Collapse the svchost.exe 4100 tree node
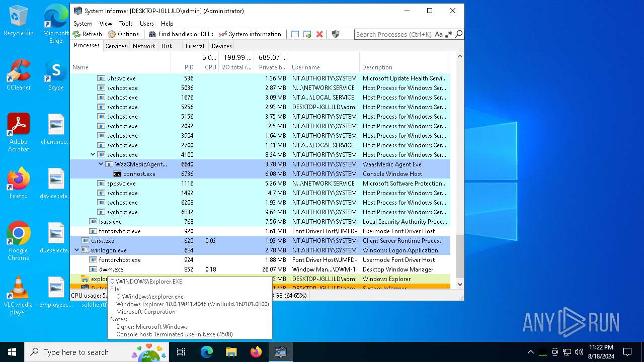 (x=93, y=155)
